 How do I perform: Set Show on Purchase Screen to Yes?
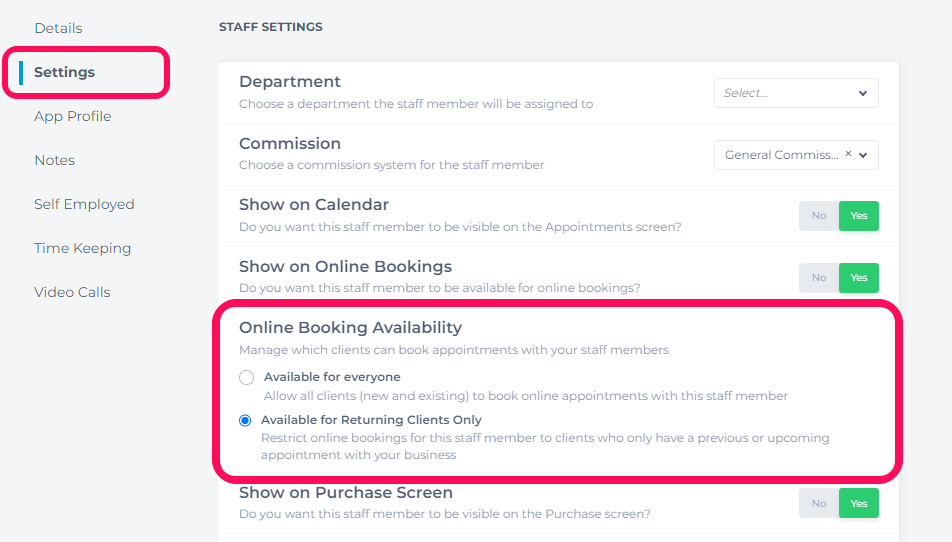[x=858, y=503]
